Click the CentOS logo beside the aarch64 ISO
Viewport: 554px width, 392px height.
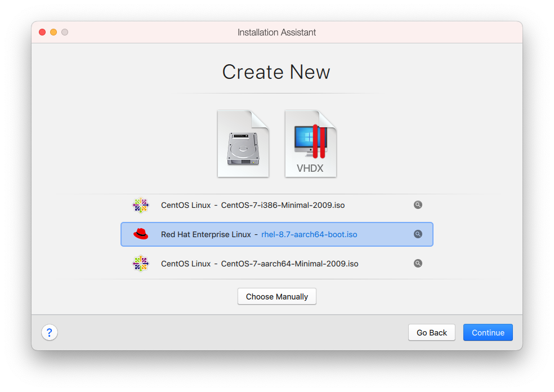(140, 264)
